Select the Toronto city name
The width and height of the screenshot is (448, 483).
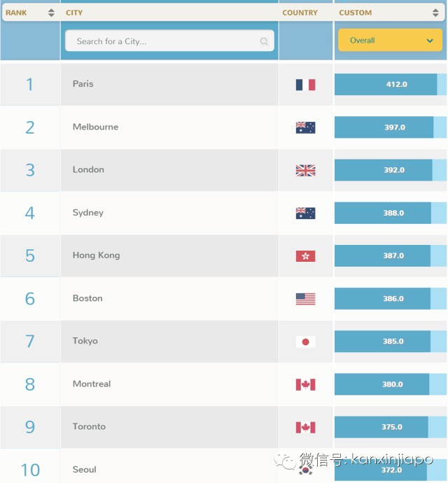coord(89,426)
